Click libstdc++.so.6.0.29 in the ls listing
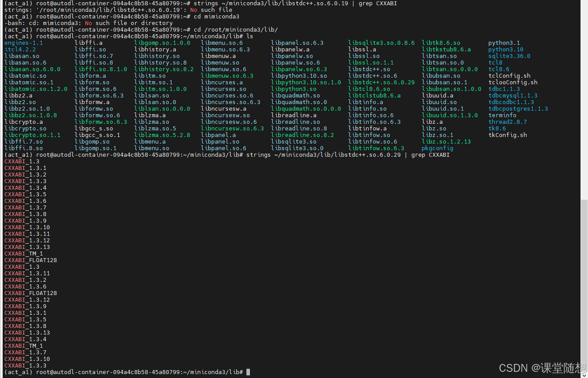 (381, 83)
